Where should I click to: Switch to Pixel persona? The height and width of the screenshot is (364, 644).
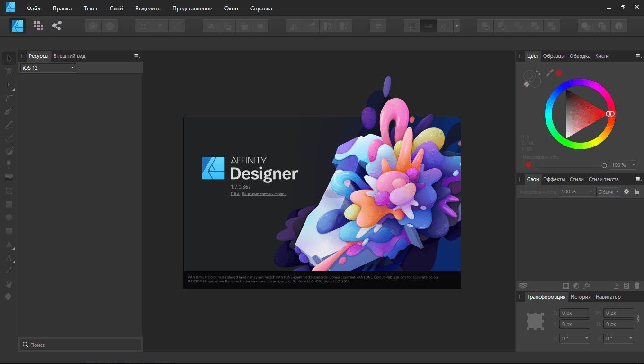click(38, 26)
